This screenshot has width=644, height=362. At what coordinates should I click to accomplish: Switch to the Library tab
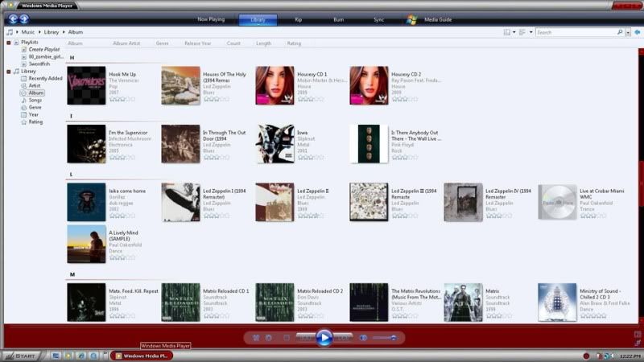coord(258,19)
